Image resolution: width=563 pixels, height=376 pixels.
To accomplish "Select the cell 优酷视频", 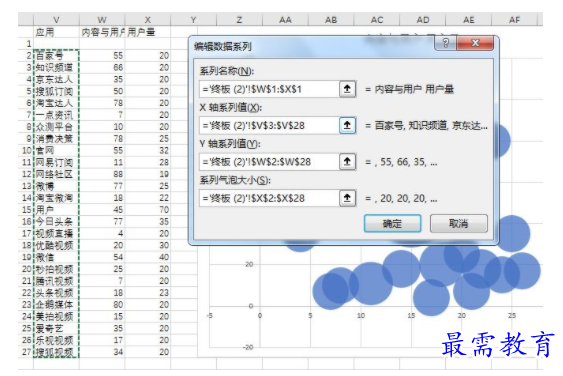I will pos(56,245).
